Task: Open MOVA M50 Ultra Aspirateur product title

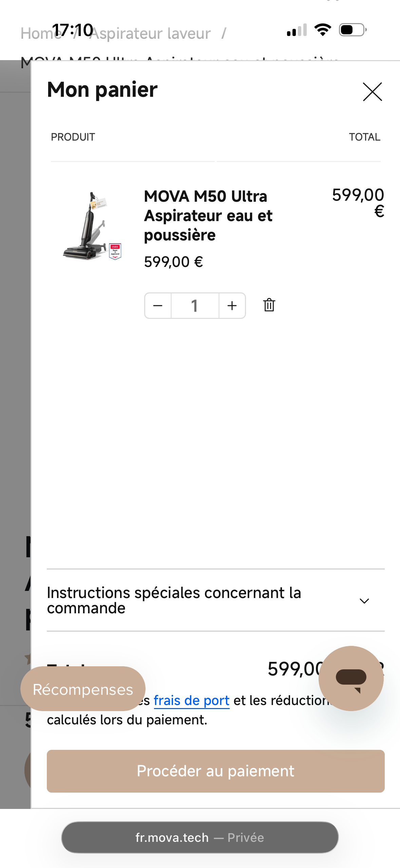Action: (208, 216)
